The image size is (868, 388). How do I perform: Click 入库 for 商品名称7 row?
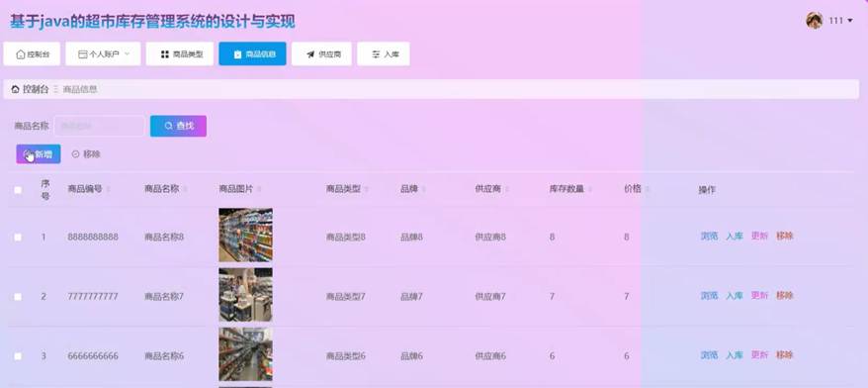[x=734, y=295]
